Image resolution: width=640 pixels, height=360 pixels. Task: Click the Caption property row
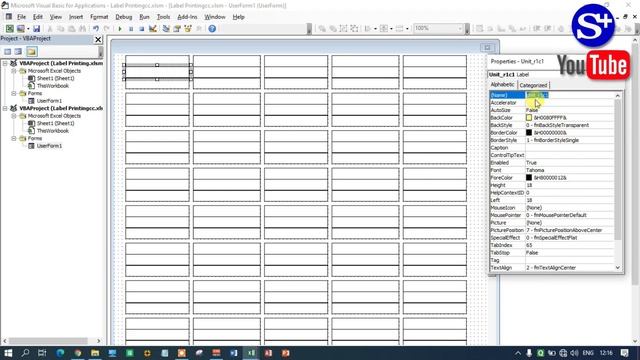551,148
